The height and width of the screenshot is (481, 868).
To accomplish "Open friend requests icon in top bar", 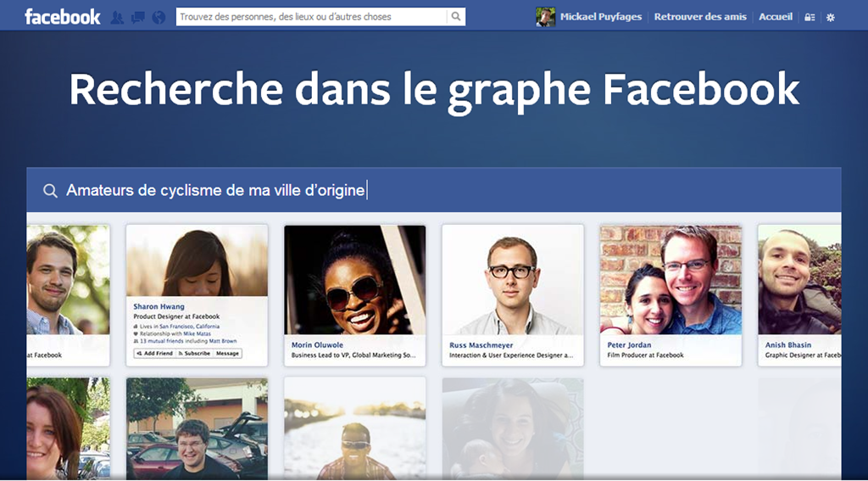I will pyautogui.click(x=117, y=17).
